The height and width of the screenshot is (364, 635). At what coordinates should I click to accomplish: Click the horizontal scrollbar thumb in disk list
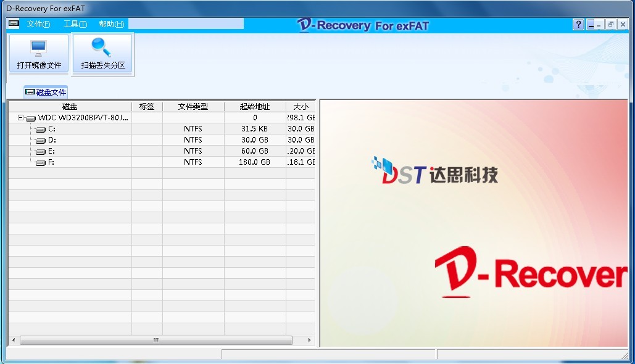coord(156,340)
